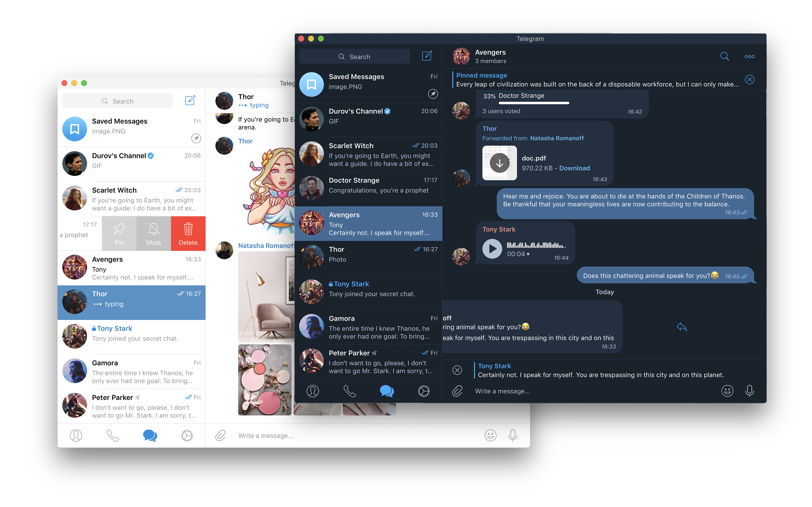The height and width of the screenshot is (507, 812).
Task: Click the emoji icon in message input
Action: point(727,390)
